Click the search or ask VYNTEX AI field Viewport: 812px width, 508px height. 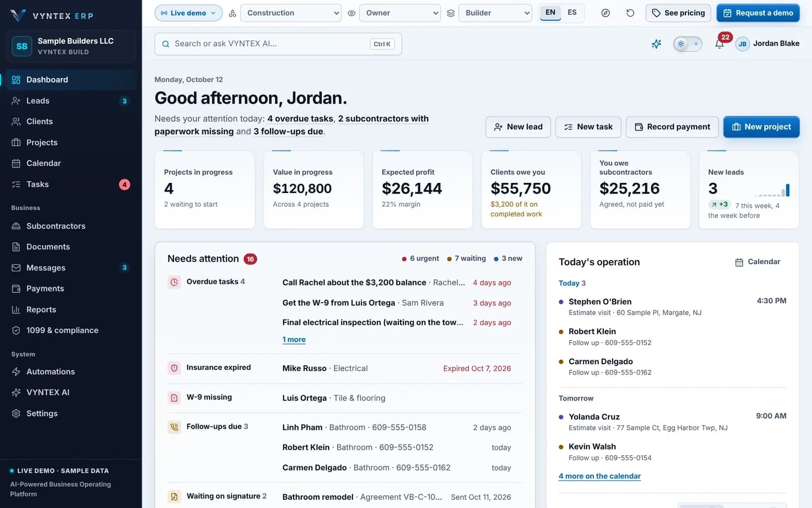278,44
